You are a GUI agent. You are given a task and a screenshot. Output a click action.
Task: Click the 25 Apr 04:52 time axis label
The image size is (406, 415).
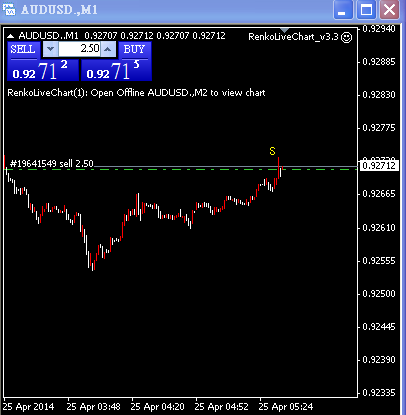click(x=221, y=407)
